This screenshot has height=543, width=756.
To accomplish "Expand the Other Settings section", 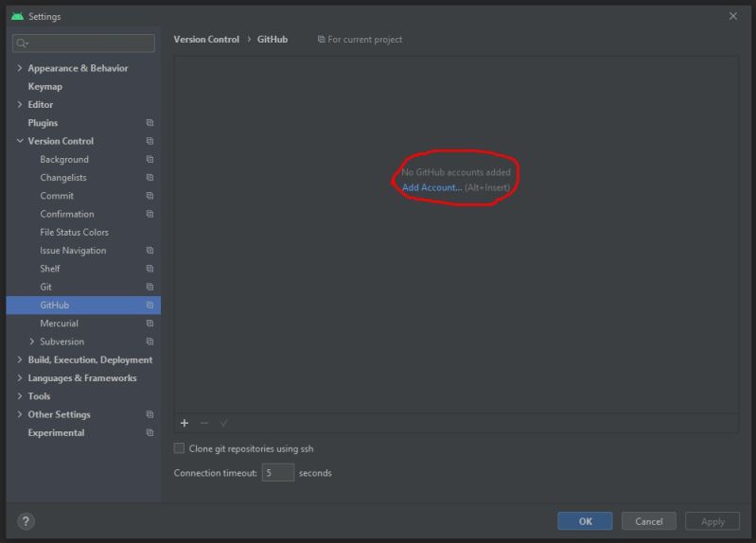I will point(20,414).
